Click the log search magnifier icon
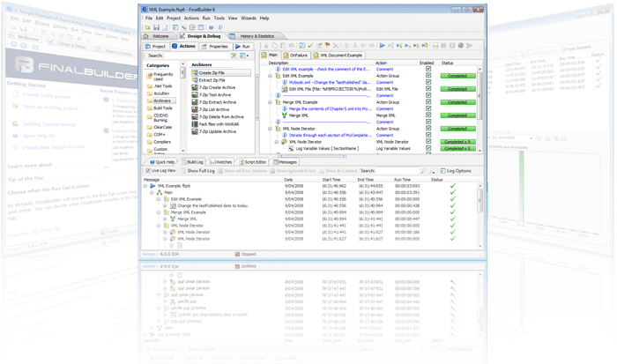Image resolution: width=617 pixels, height=364 pixels. (423, 171)
